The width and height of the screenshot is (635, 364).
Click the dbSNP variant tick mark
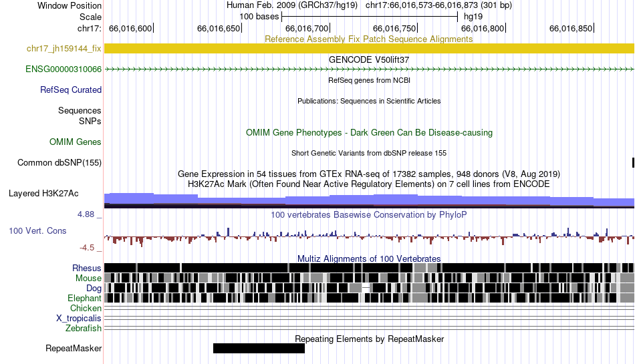click(x=633, y=162)
